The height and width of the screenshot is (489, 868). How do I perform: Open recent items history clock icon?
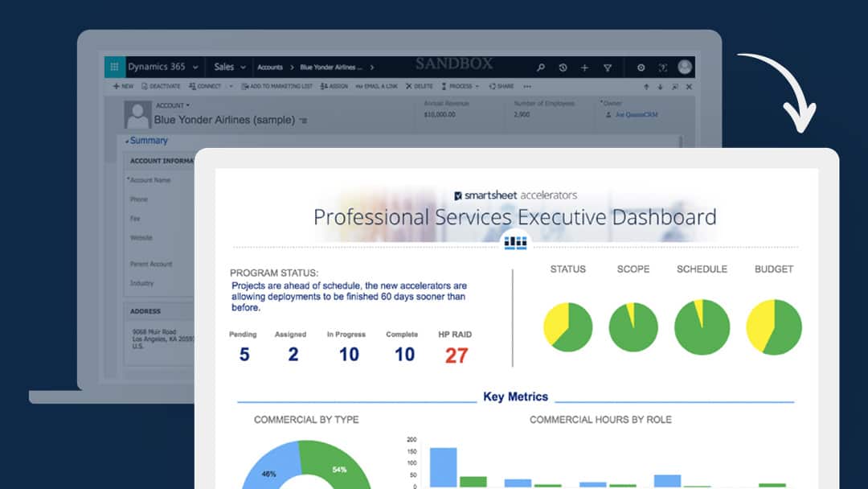coord(563,68)
